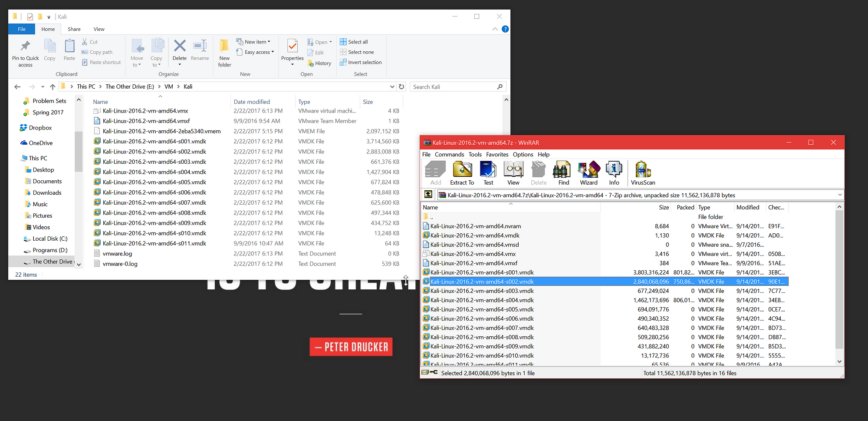
Task: Switch to the Explorer Share tab
Action: tap(74, 29)
